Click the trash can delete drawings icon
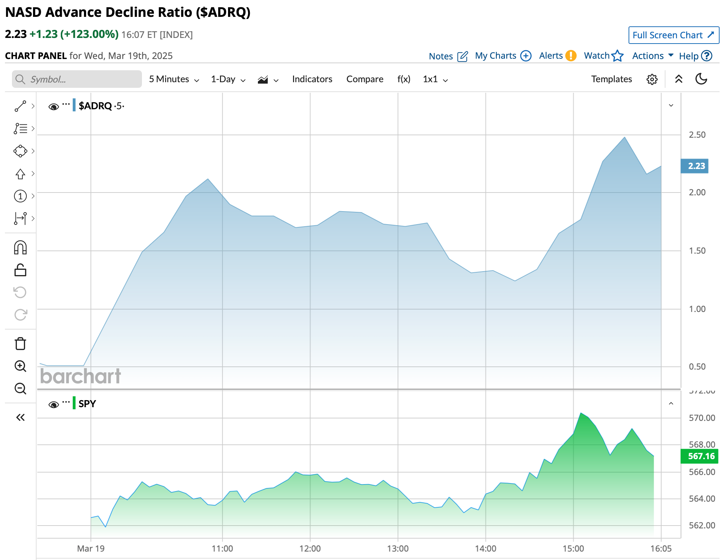The width and height of the screenshot is (728, 560). coord(20,344)
